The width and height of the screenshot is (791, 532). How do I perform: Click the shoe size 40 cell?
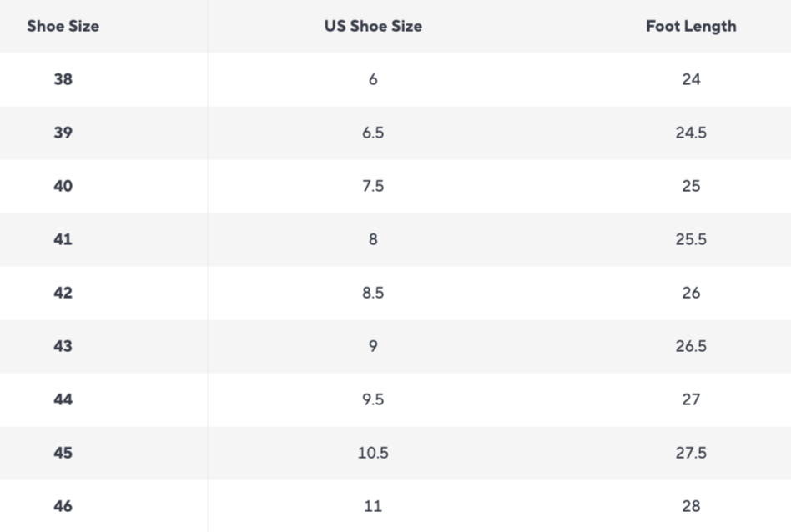(63, 186)
